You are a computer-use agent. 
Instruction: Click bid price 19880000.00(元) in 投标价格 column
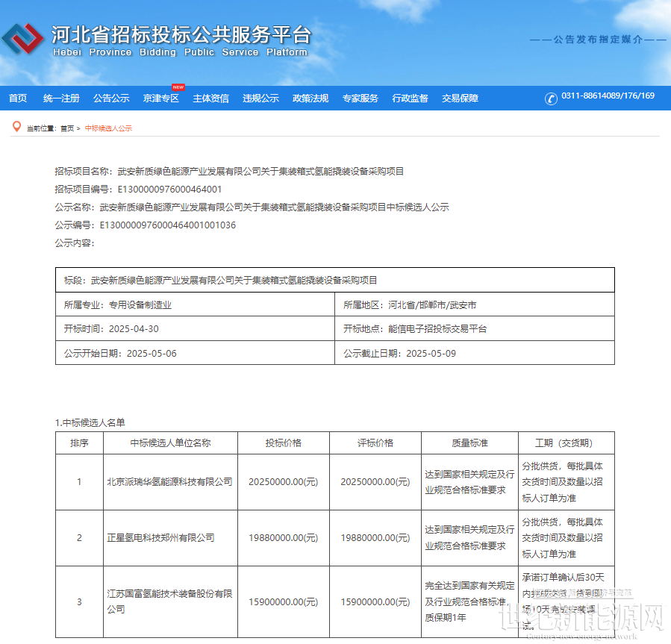(284, 538)
